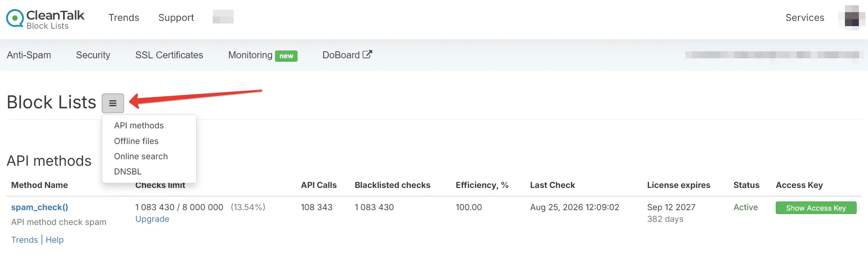Open the user avatar in top-right corner
Screen dimensions: 868x268
click(851, 17)
